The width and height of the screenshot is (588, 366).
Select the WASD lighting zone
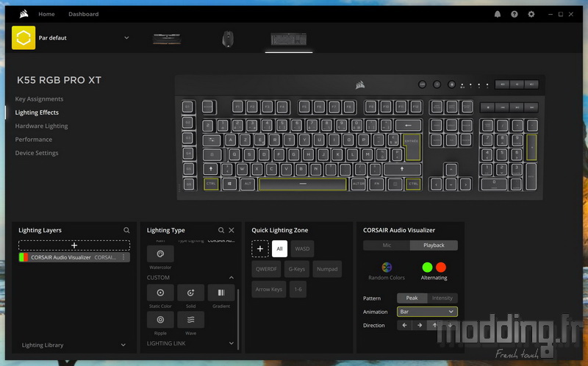[x=302, y=248]
